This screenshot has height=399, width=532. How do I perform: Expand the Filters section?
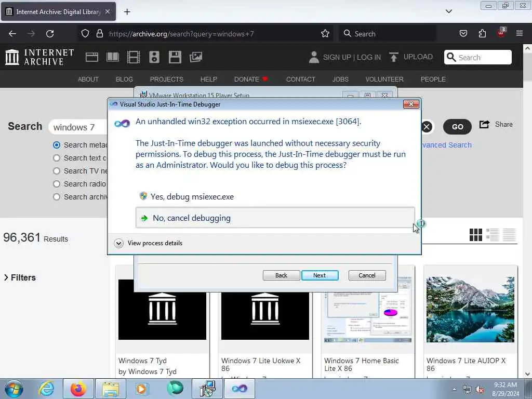pyautogui.click(x=20, y=277)
